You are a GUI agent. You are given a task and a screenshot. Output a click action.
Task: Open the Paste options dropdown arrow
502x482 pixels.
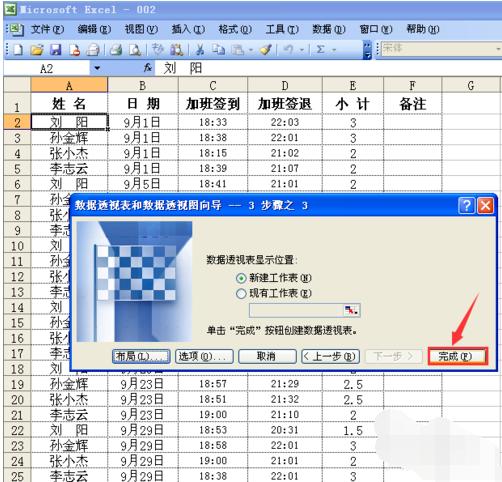click(251, 50)
